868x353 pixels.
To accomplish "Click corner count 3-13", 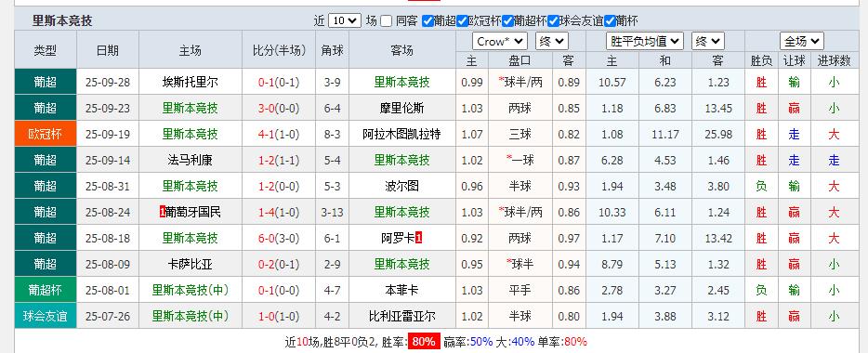I will coord(332,213).
